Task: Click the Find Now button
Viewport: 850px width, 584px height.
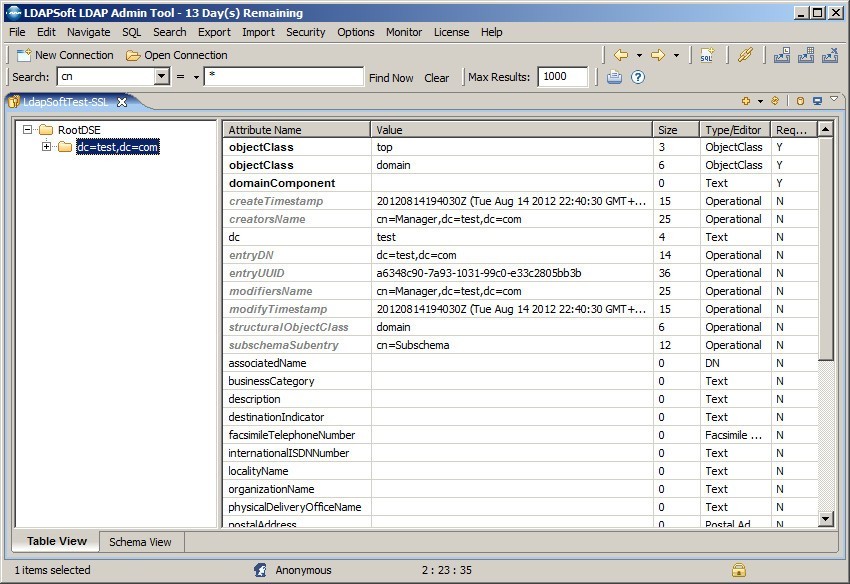Action: coord(393,76)
